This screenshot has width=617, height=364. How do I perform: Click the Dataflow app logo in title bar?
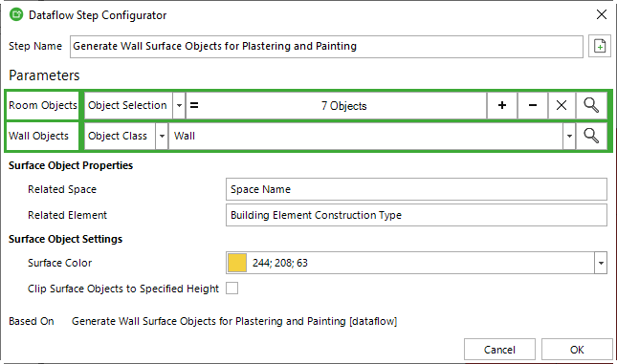[16, 15]
